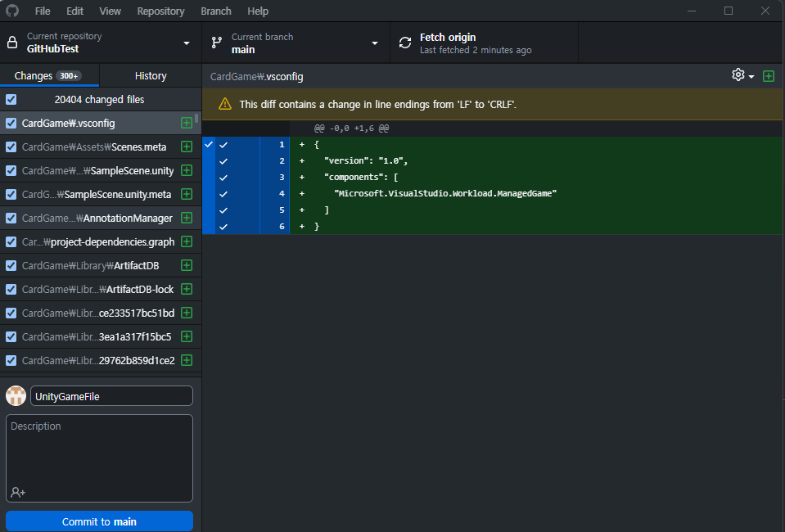This screenshot has height=532, width=785.
Task: Click the user avatar next to summary
Action: coord(16,396)
